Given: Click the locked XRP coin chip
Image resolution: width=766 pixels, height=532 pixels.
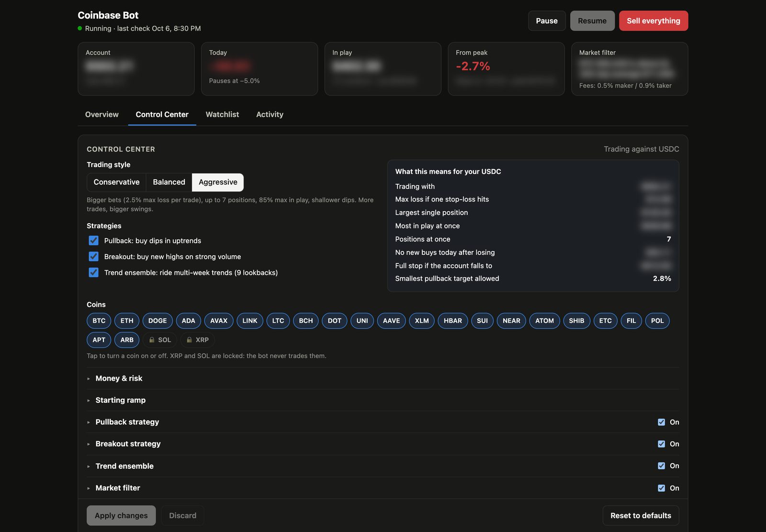Looking at the screenshot, I should [x=198, y=340].
